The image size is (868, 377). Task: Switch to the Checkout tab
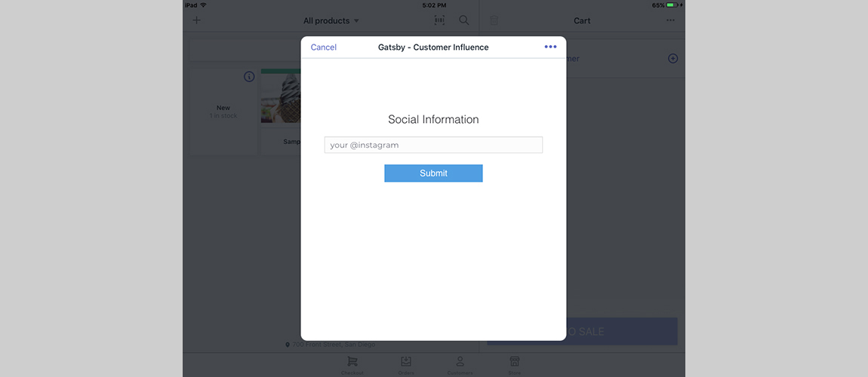coord(352,366)
